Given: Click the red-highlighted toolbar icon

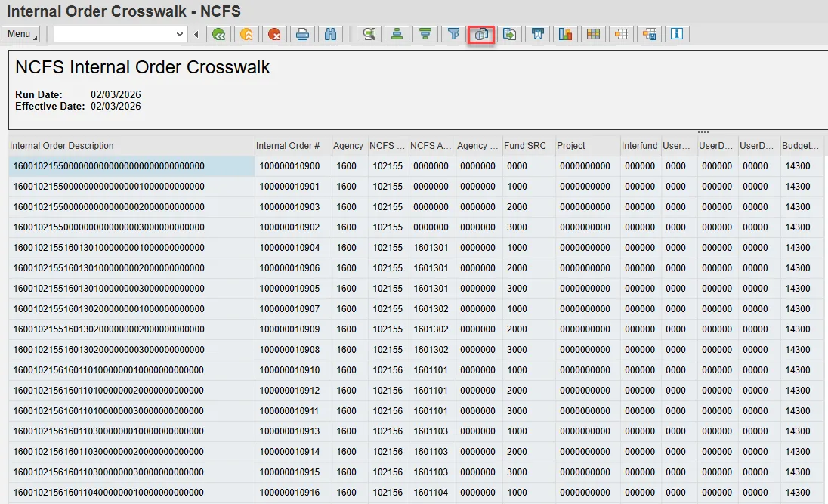Looking at the screenshot, I should pos(481,34).
